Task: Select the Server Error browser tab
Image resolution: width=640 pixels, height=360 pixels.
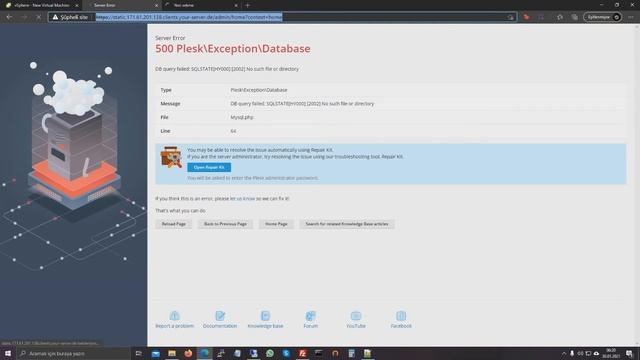Action: 121,5
